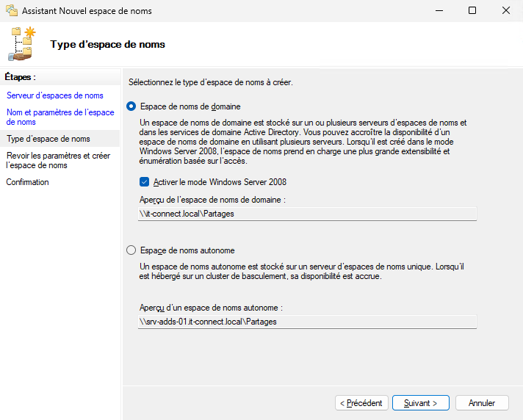Click the 'Revoir les paramètres et créer' step
Screen dimensions: 523x420
(58, 160)
